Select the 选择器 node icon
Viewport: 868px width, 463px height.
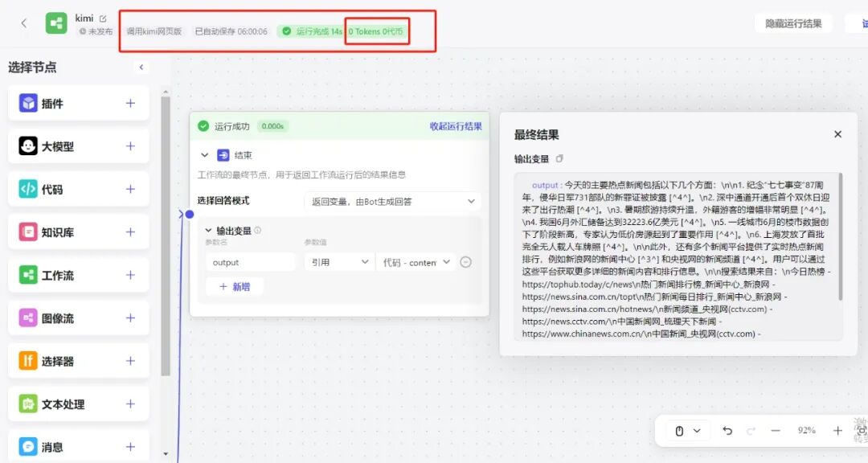(28, 361)
